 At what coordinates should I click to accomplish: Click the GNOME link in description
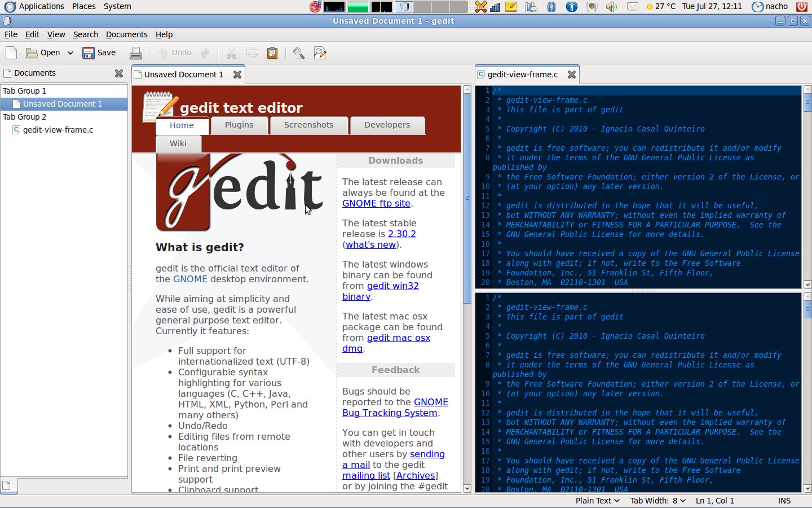[x=190, y=279]
